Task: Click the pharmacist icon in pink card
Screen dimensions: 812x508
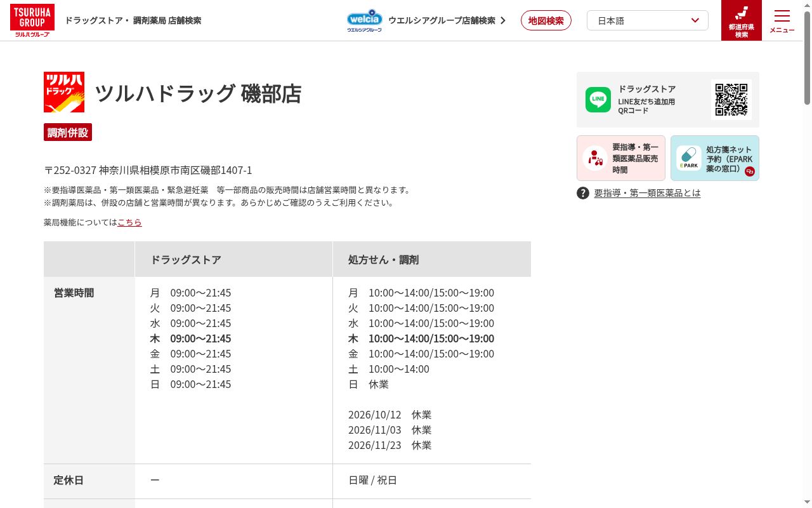Action: click(x=594, y=158)
